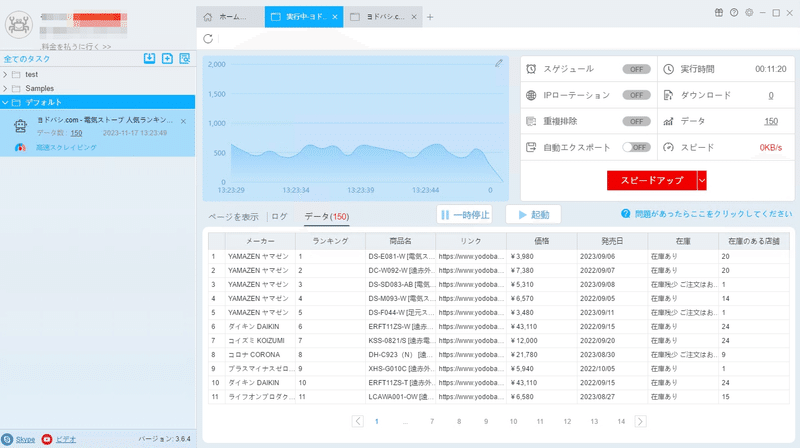The height and width of the screenshot is (448, 800).
Task: Click the メーカー column header
Action: click(x=260, y=241)
